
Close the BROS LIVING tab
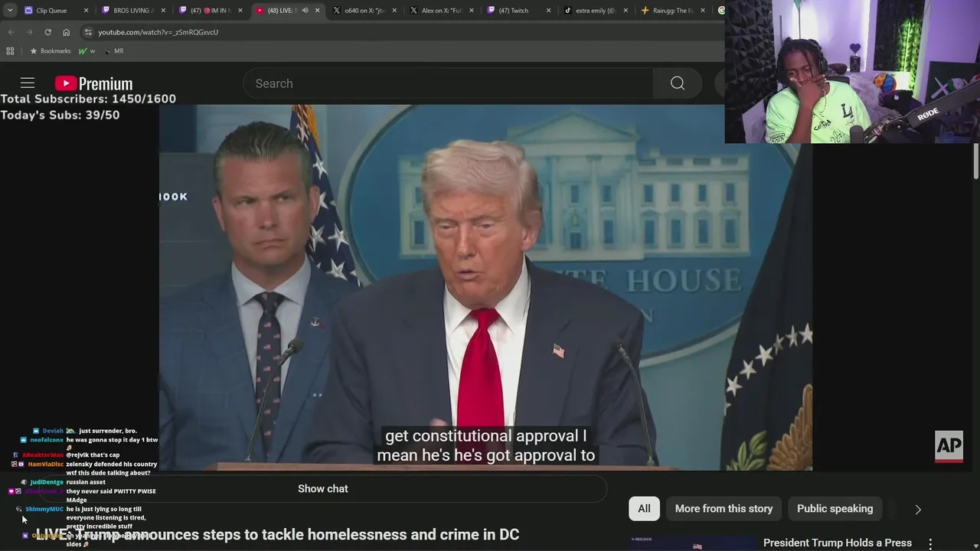163,11
